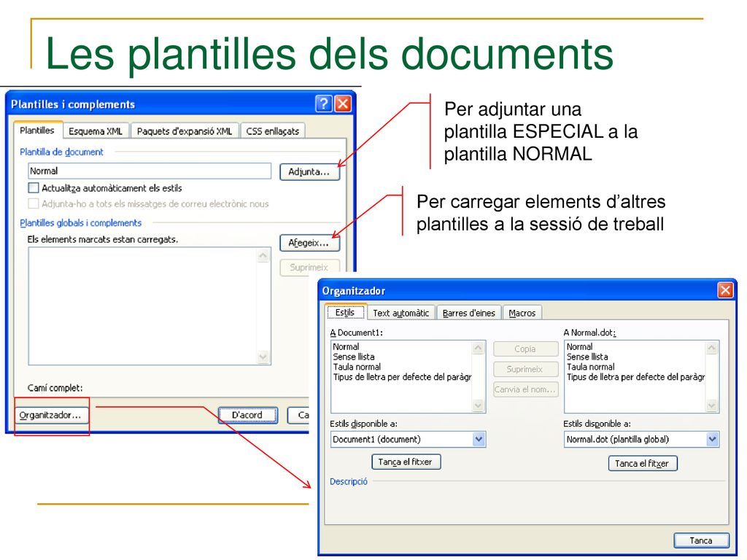Open the Barres d'eines tab

tap(469, 313)
